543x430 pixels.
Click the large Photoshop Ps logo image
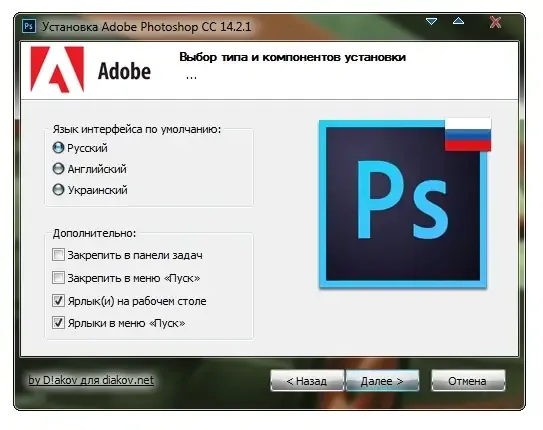(x=403, y=204)
